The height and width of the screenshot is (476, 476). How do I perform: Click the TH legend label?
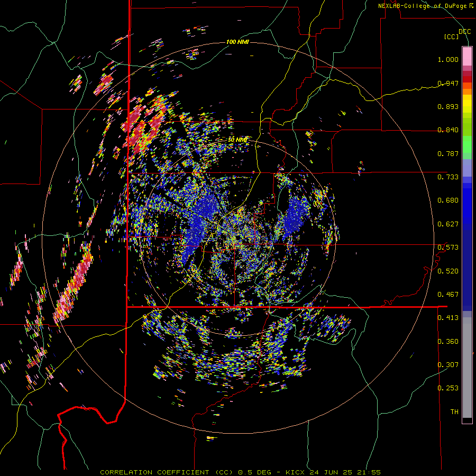tap(454, 412)
